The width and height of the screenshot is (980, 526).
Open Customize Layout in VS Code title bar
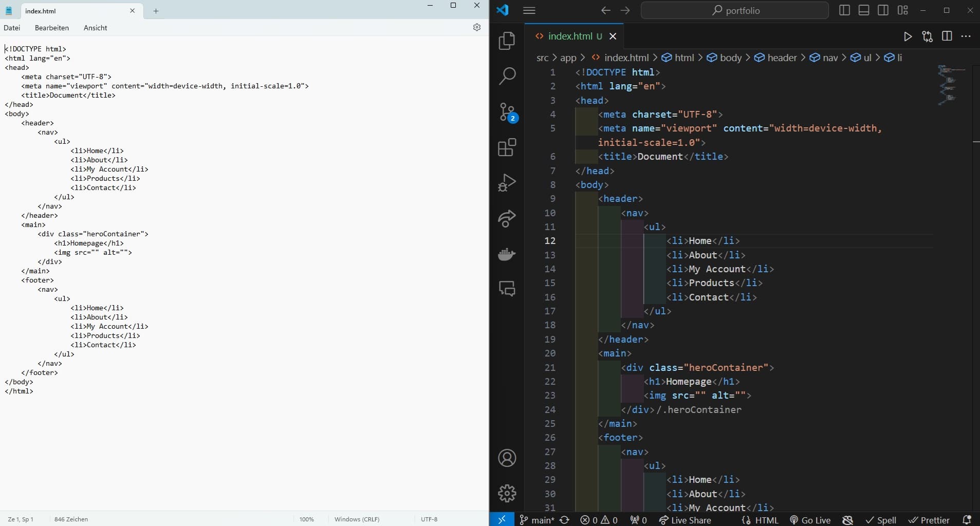point(902,10)
